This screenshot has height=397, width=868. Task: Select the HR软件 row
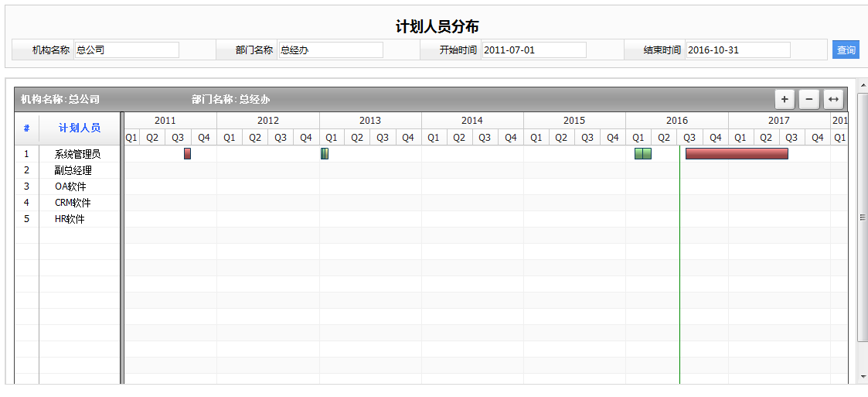point(70,219)
